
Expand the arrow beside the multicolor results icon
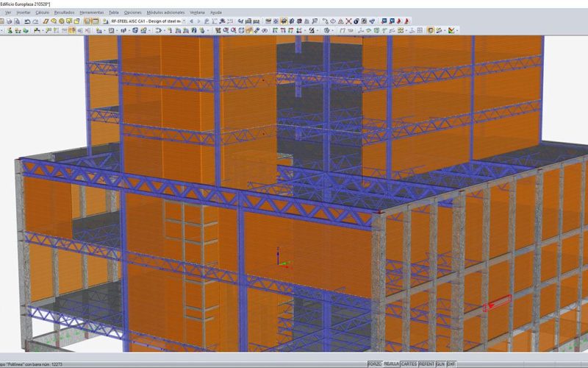(457, 30)
